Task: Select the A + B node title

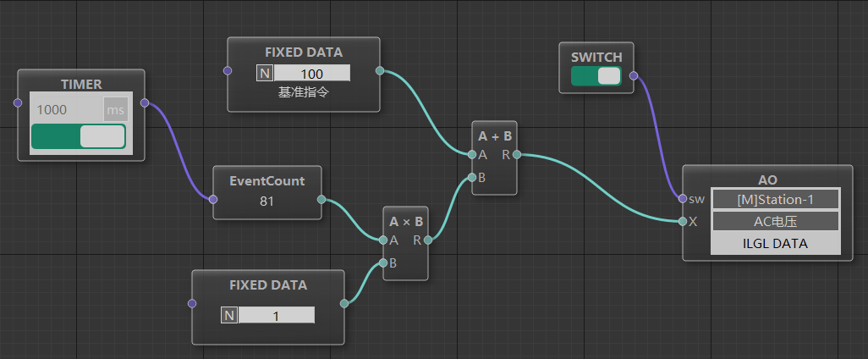Action: click(494, 136)
